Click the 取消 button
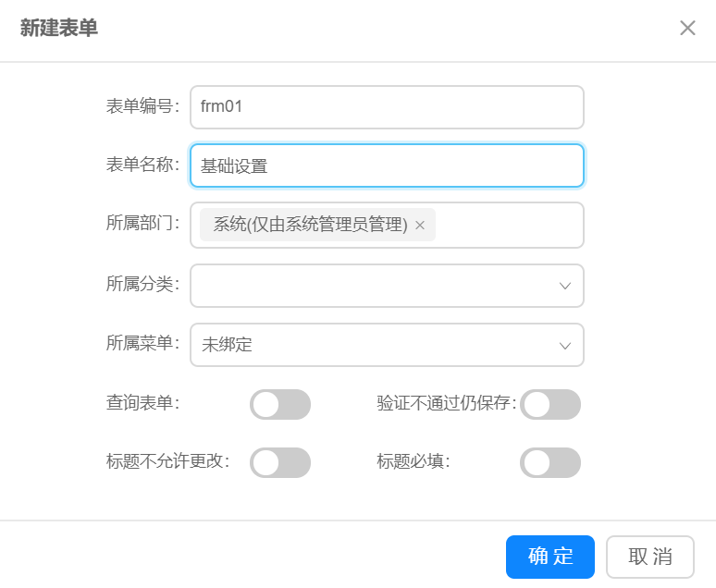 tap(650, 557)
